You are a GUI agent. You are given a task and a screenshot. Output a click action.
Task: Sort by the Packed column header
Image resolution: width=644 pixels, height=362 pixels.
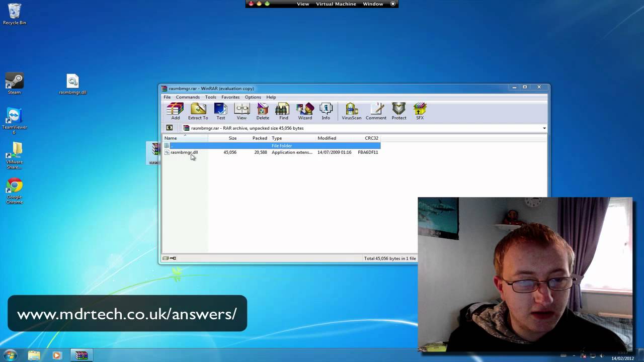pyautogui.click(x=254, y=138)
